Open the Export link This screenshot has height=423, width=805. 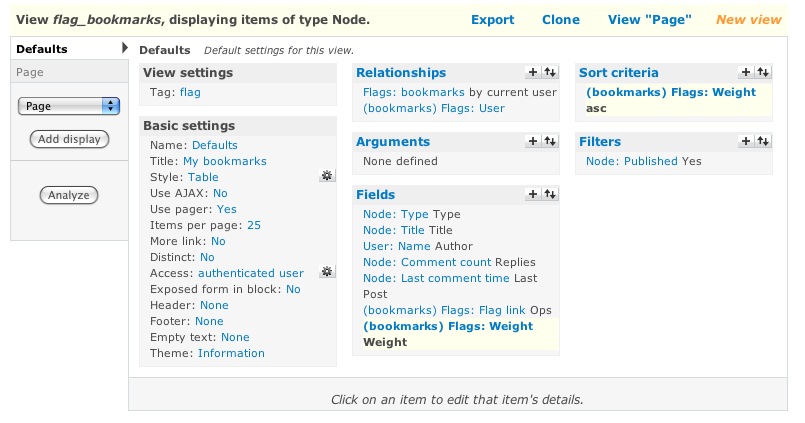[x=492, y=20]
